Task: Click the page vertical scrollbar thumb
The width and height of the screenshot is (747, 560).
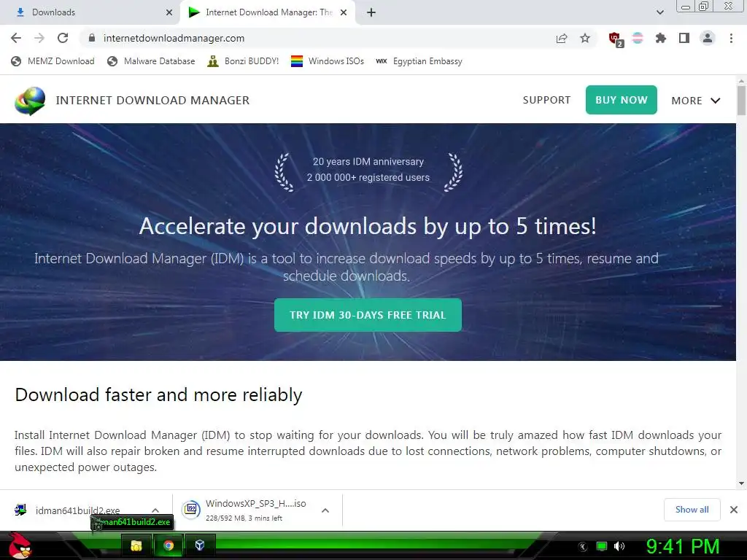Action: tap(741, 100)
